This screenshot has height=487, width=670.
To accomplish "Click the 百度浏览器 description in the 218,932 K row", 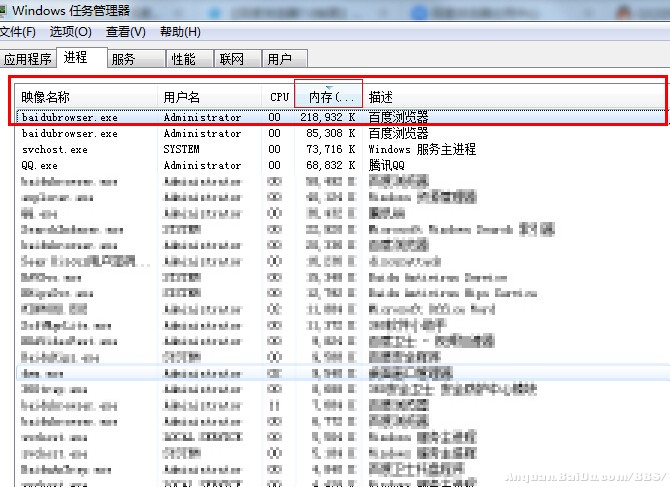I will point(398,117).
